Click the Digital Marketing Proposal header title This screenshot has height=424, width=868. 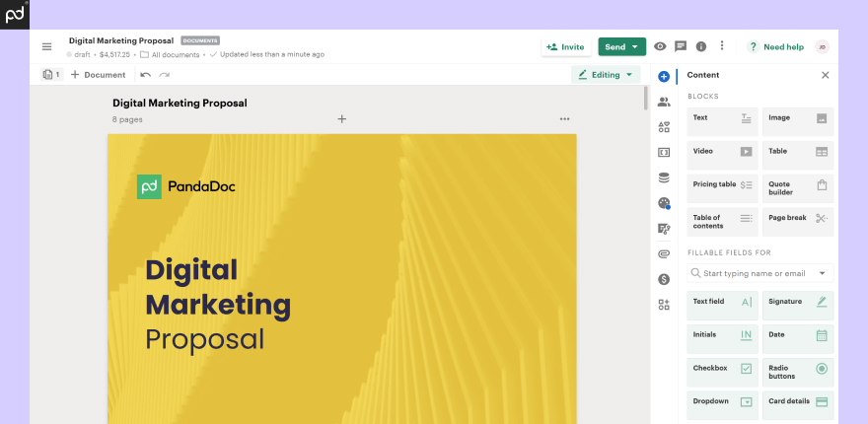pyautogui.click(x=121, y=40)
